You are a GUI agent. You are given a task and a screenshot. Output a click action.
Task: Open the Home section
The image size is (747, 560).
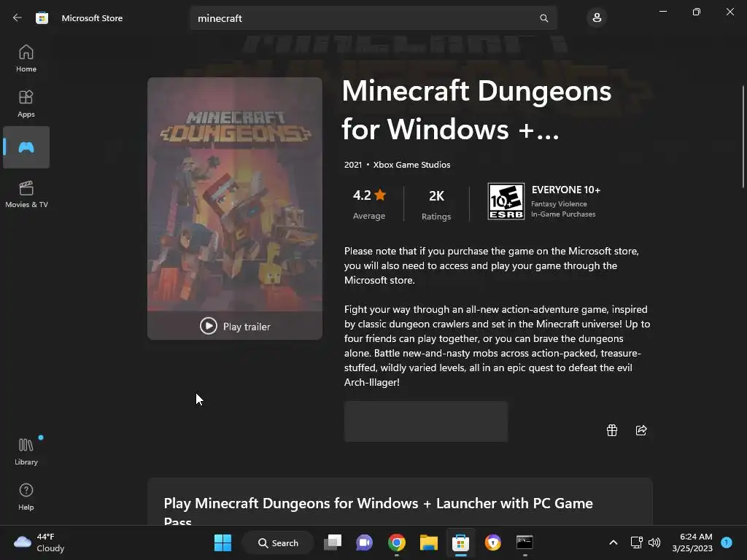26,58
